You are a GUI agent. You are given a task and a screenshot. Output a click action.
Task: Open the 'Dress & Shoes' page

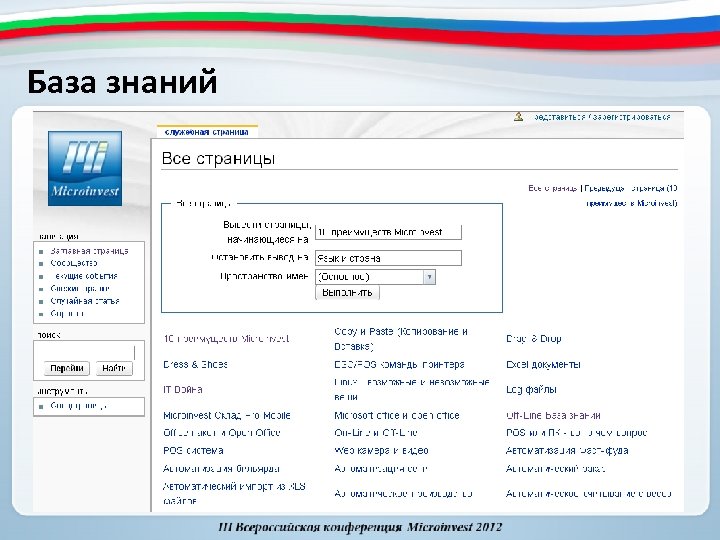click(x=196, y=365)
